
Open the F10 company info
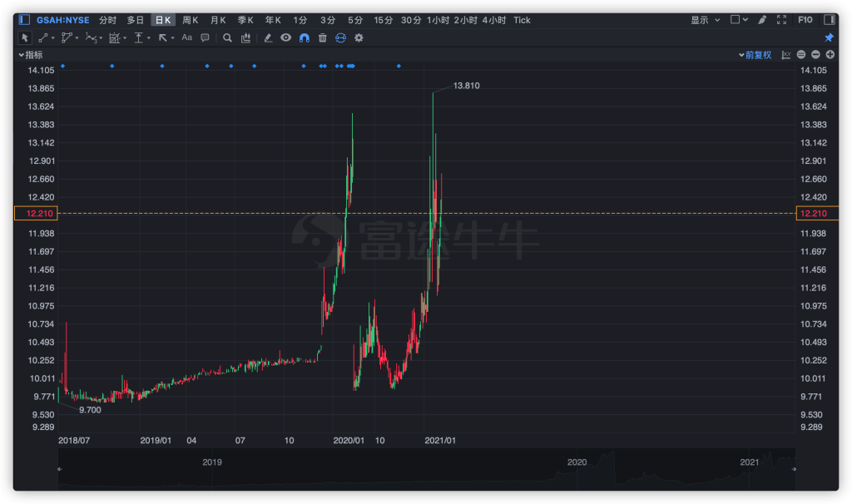tap(805, 19)
